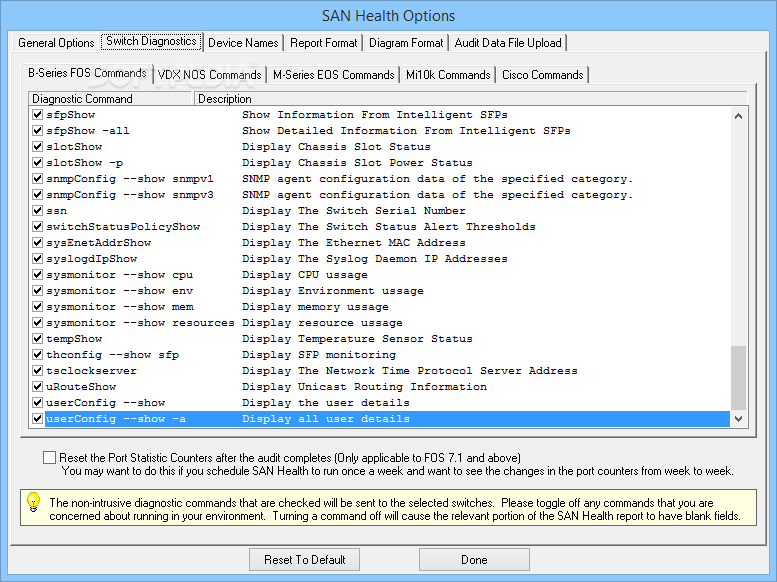Viewport: 777px width, 582px height.
Task: Select 'Display the user details' text
Action: (x=326, y=403)
